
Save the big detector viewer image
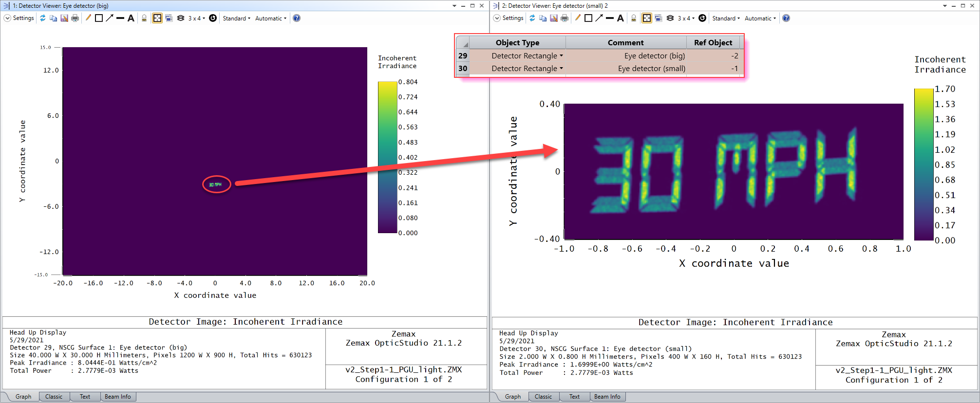click(x=64, y=18)
